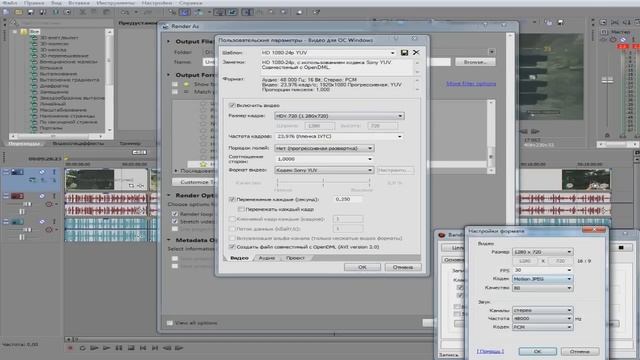Click the More filter options link
The width and height of the screenshot is (640, 360).
(471, 83)
